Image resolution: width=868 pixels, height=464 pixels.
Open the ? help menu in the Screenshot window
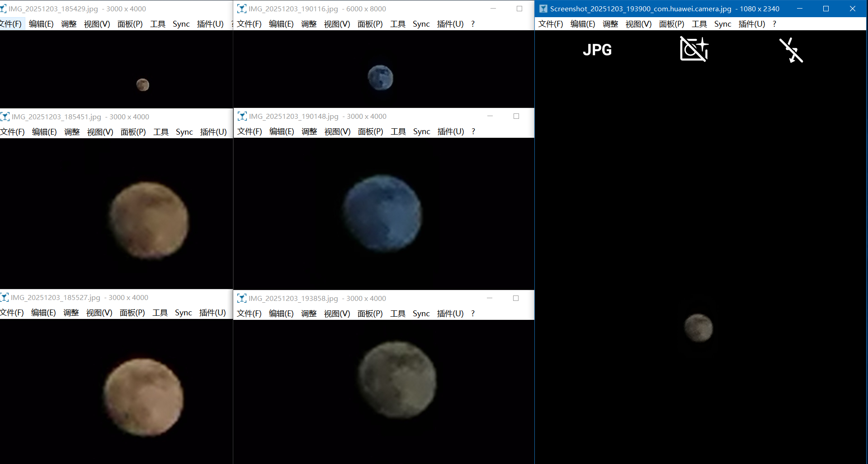pyautogui.click(x=774, y=24)
